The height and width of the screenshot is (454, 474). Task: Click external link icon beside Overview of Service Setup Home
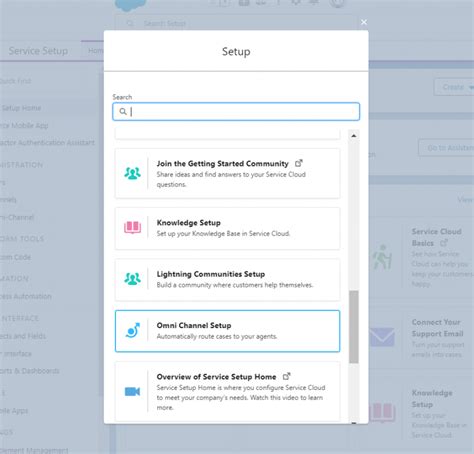286,376
